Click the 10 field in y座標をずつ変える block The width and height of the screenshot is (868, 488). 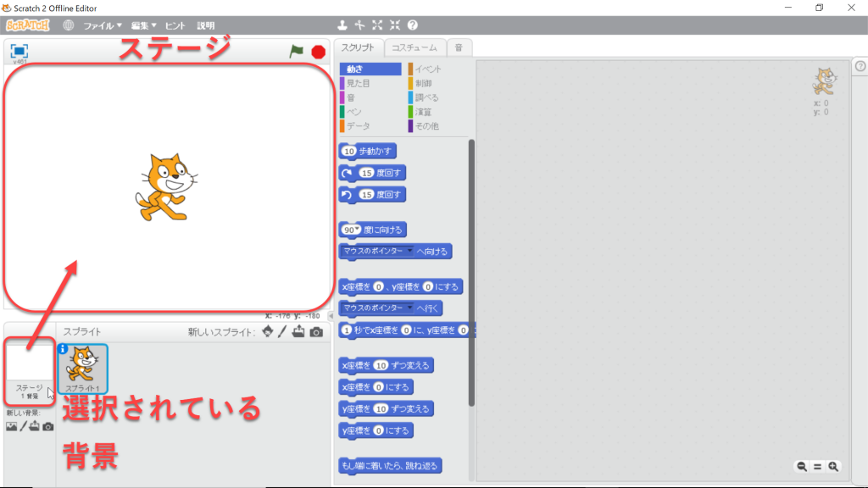coord(381,409)
